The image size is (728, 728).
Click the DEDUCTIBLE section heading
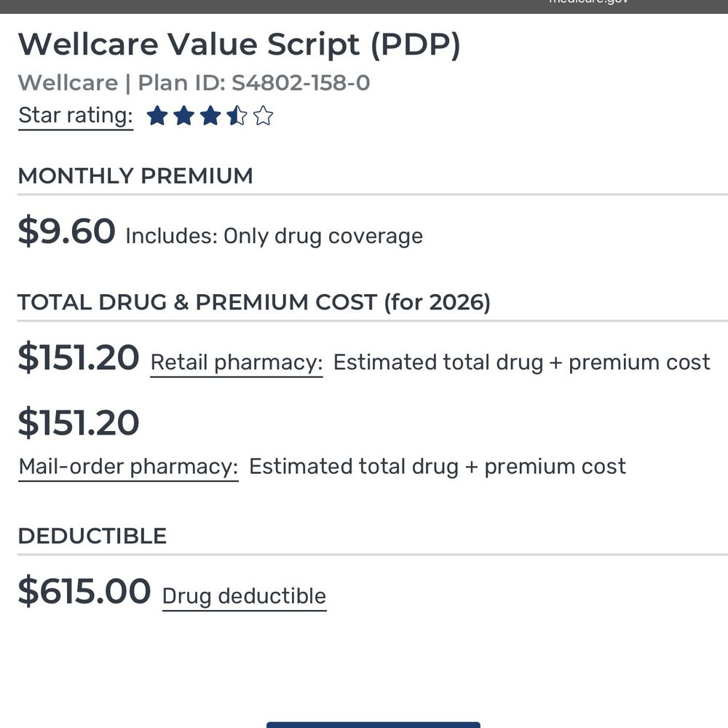click(93, 535)
